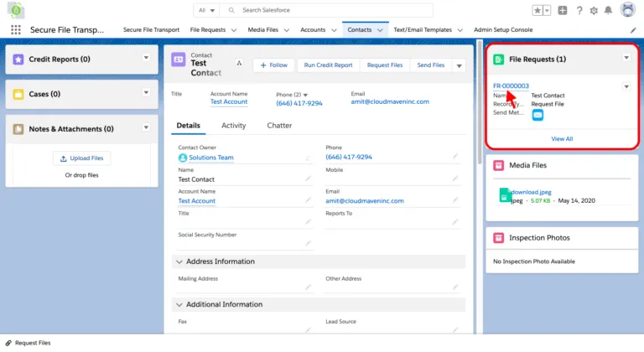Click the Notes & Attachments icon
This screenshot has width=644, height=352.
(x=18, y=129)
